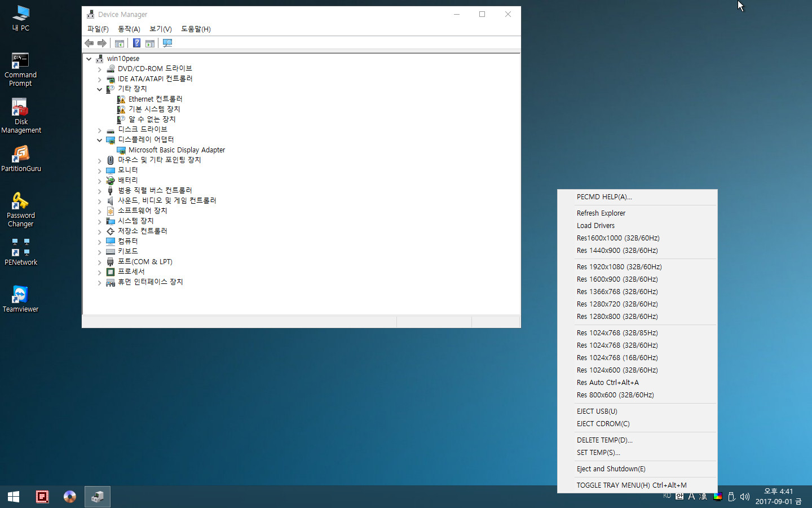812x508 pixels.
Task: Open the 동작(A) menu
Action: pyautogui.click(x=129, y=29)
